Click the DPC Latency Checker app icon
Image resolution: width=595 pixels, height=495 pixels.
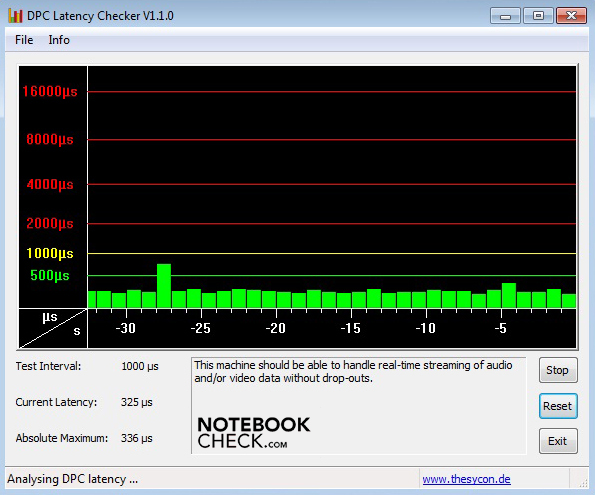click(x=15, y=16)
